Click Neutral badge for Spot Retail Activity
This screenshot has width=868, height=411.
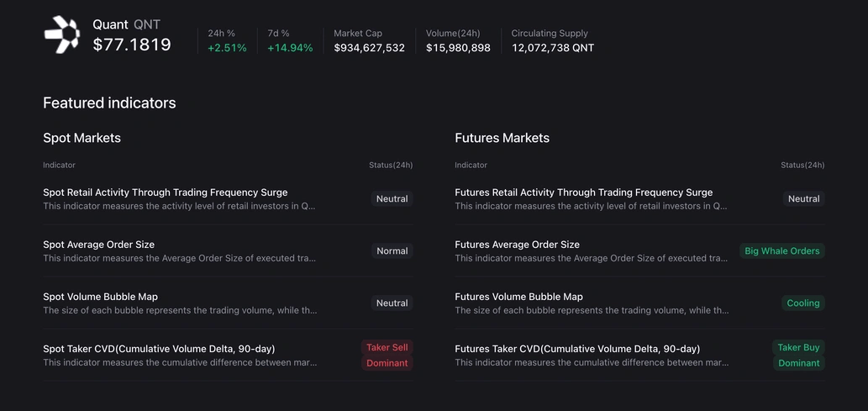click(x=392, y=199)
